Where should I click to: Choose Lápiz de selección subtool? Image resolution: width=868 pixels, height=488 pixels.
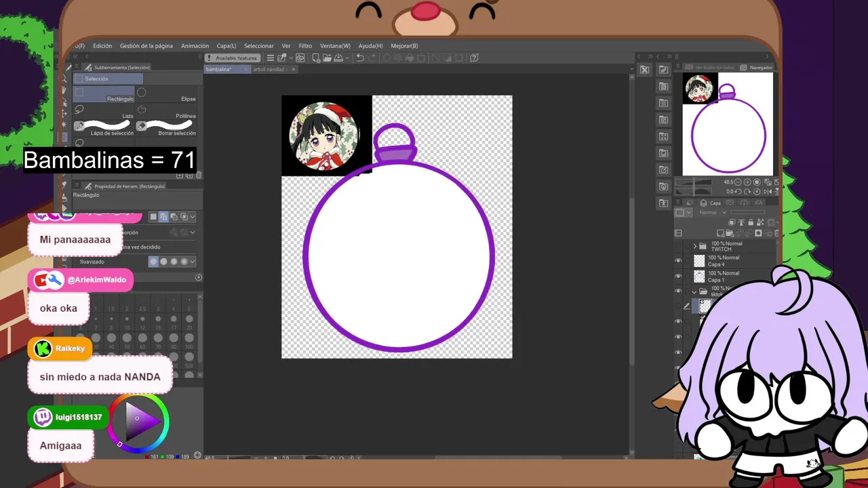(103, 128)
